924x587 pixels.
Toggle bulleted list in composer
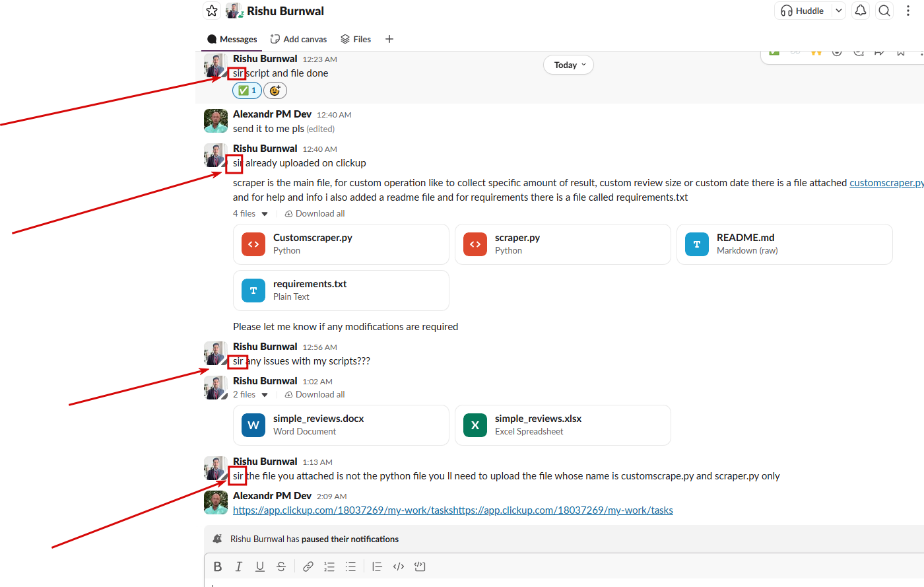(x=350, y=567)
